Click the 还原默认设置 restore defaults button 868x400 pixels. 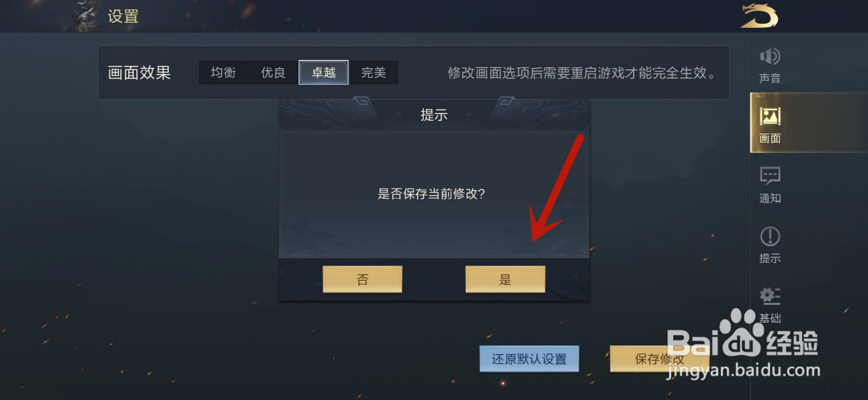click(529, 359)
